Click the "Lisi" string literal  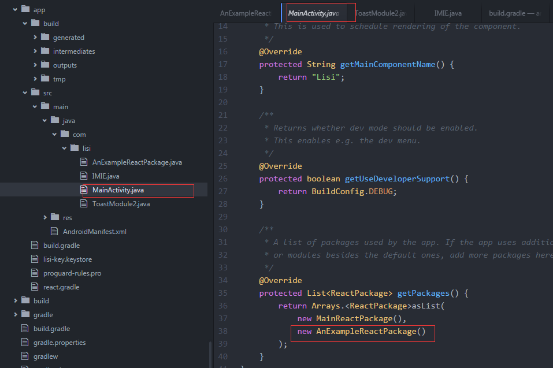[x=325, y=77]
